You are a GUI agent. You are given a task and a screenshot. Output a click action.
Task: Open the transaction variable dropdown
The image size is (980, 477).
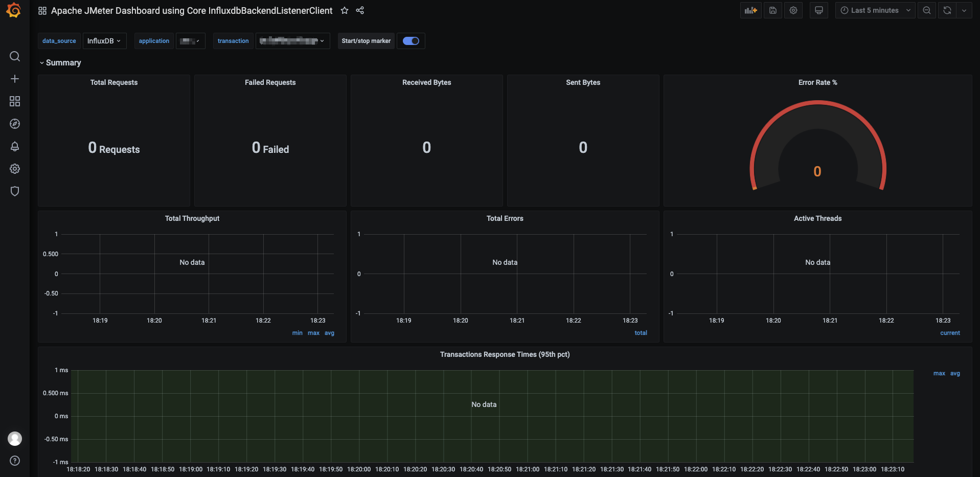293,41
